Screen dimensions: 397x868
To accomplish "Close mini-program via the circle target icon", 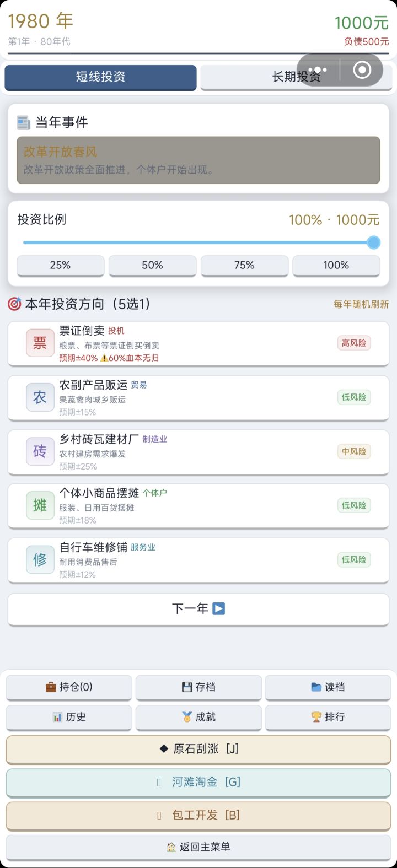I will (x=362, y=70).
